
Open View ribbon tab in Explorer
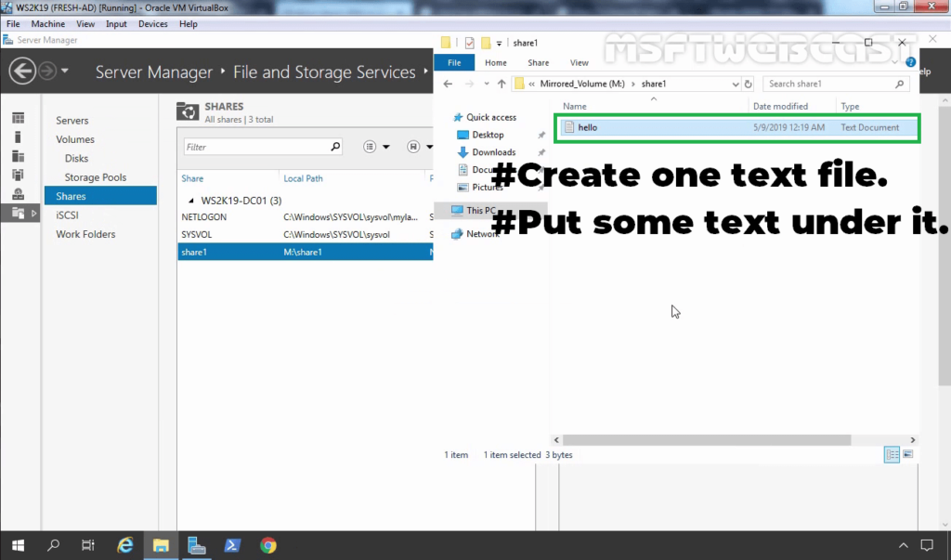point(580,62)
